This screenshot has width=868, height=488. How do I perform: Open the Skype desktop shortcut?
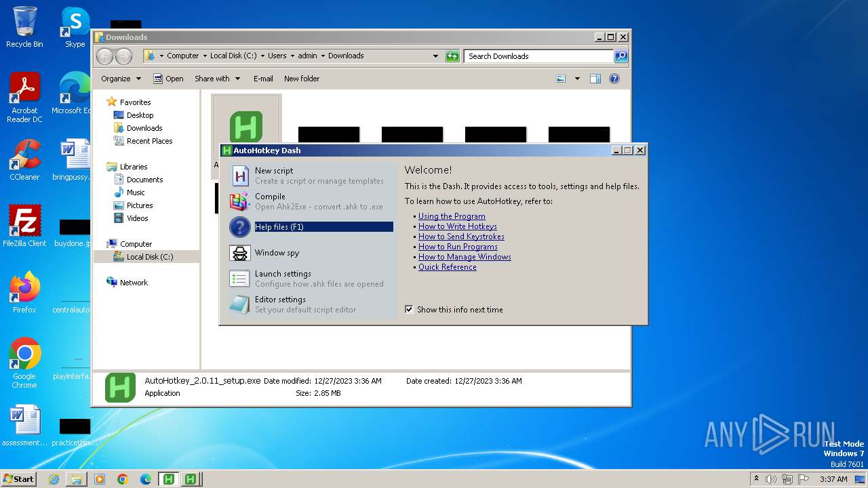point(75,28)
